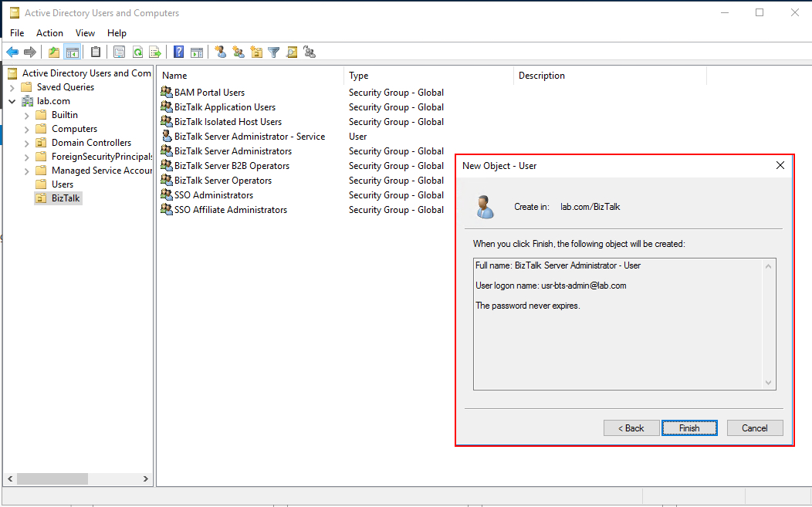Expand the ForeignSecurityPrincipals node

coord(27,157)
